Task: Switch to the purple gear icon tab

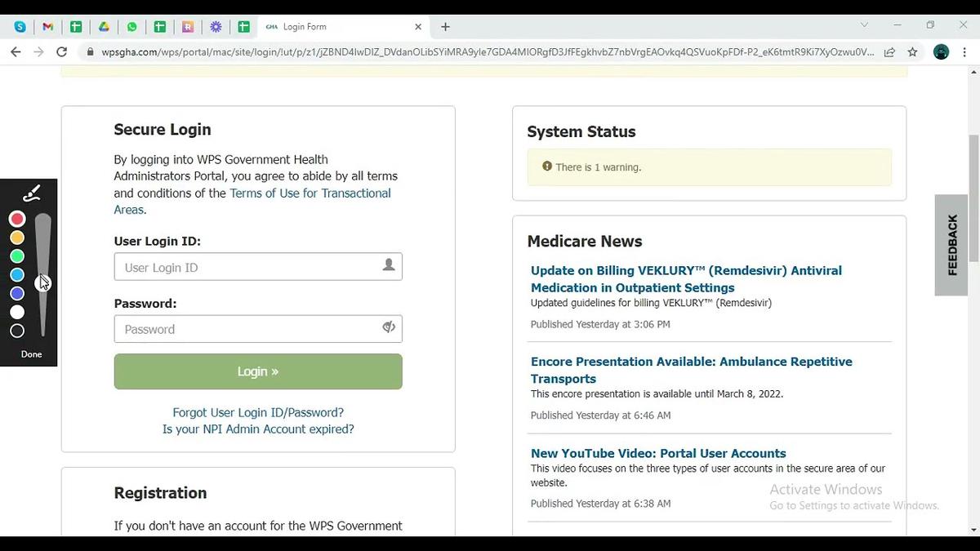Action: pos(216,27)
